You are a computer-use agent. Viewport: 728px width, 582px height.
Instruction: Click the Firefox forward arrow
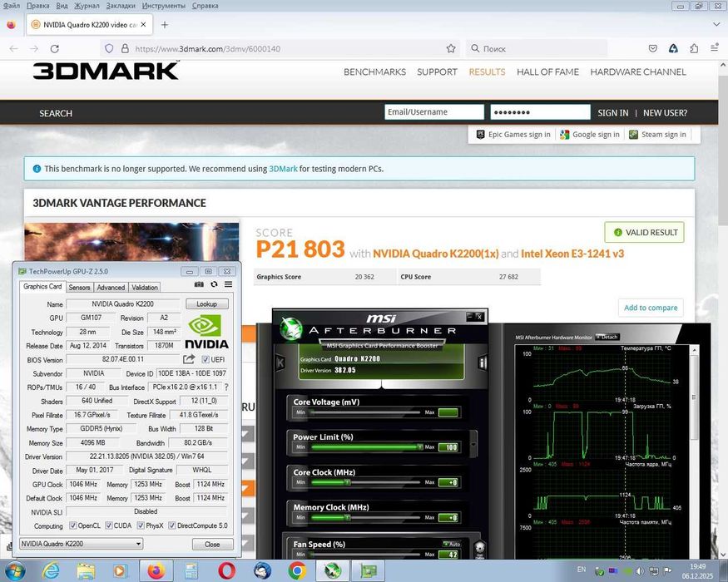pyautogui.click(x=34, y=49)
